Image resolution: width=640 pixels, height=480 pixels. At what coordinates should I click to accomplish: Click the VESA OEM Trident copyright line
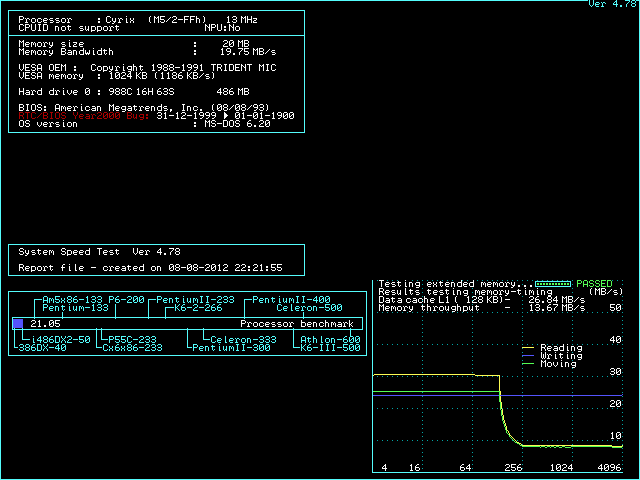coord(147,68)
